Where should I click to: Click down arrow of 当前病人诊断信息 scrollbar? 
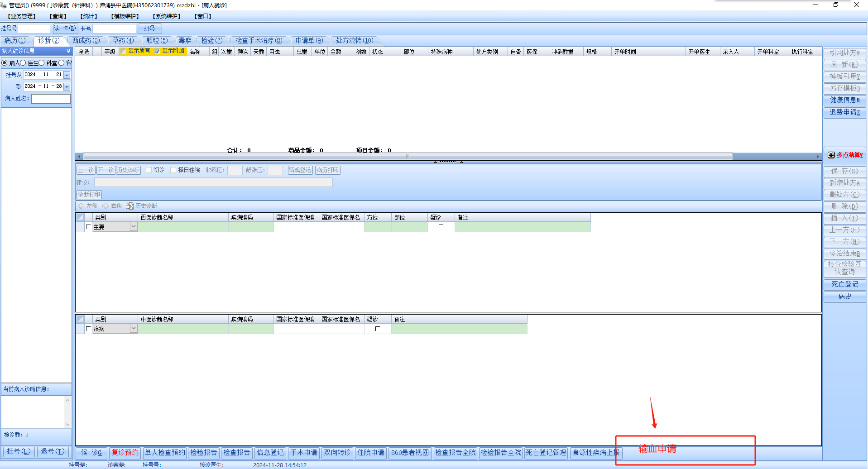click(68, 424)
